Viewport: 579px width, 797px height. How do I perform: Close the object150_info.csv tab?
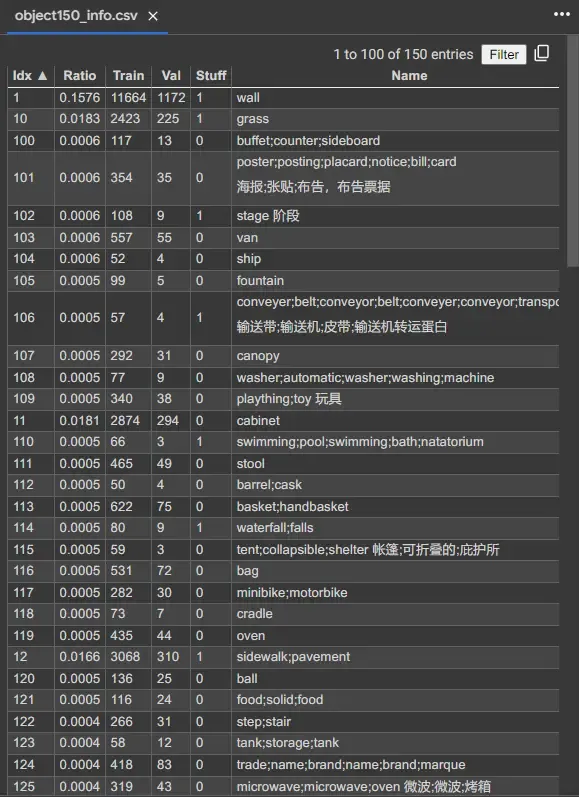click(x=153, y=16)
